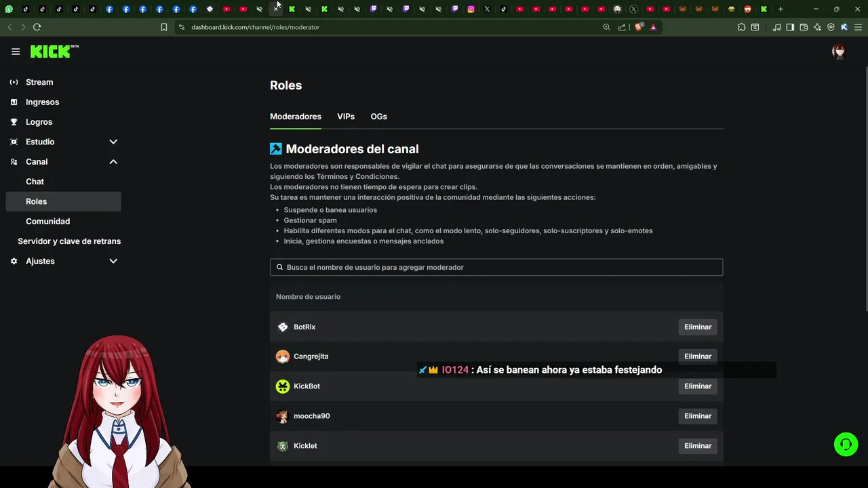Click the KickBot avatar icon
Viewport: 868px width, 488px height.
coord(283,386)
